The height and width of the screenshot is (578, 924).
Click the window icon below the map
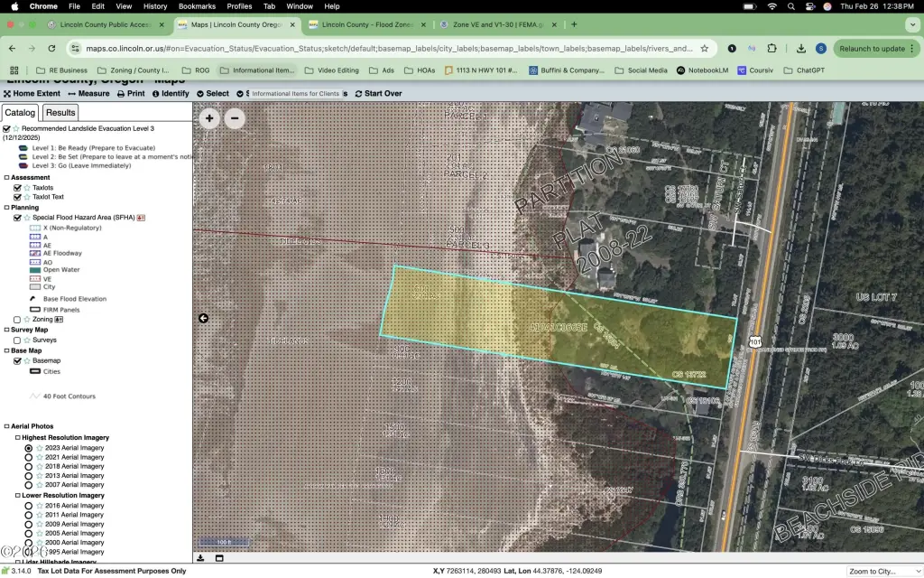point(219,558)
